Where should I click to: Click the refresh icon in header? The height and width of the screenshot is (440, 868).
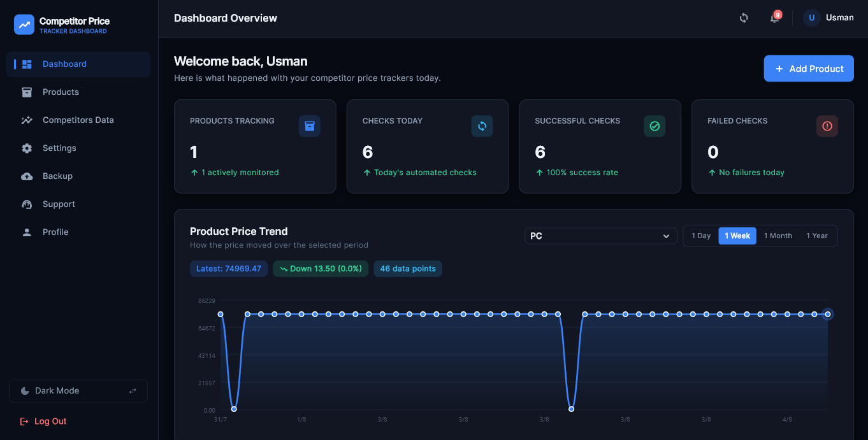(x=744, y=18)
